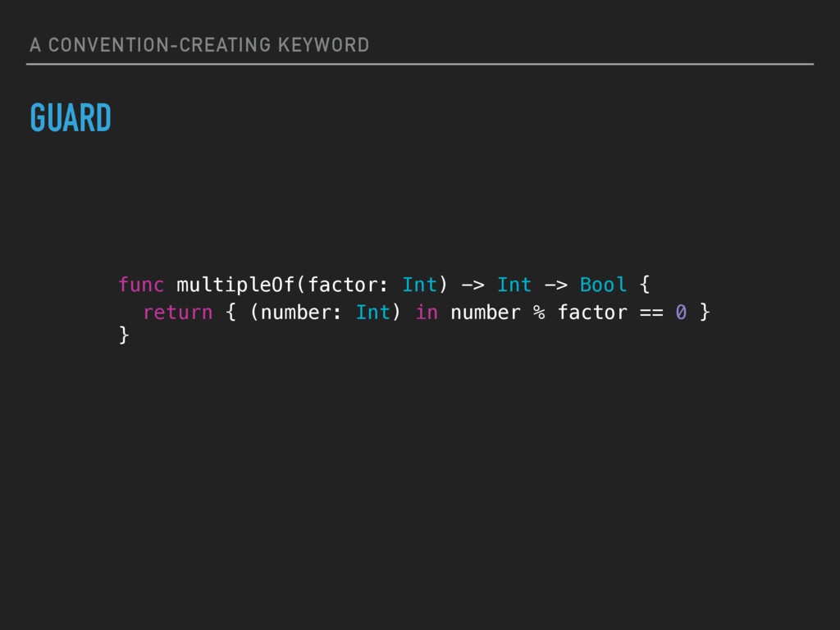The height and width of the screenshot is (630, 840).
Task: Click the "Int" type right after "factor:"
Action: coord(419,285)
